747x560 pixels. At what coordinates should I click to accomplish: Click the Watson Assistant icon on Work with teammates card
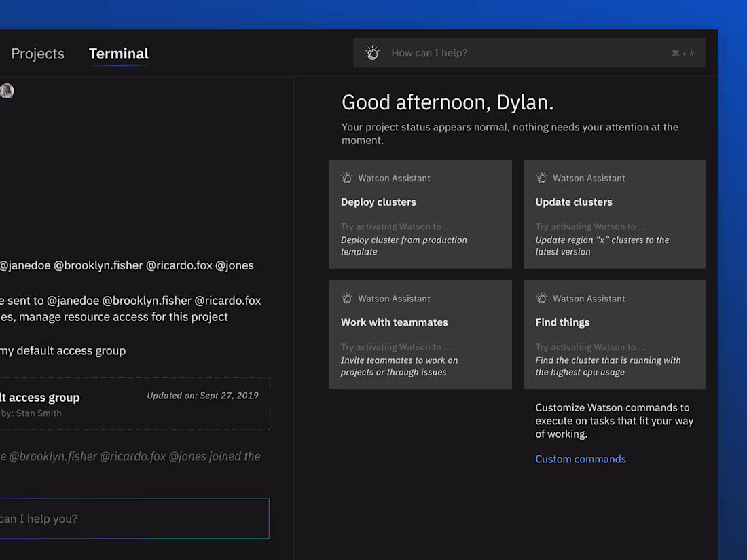347,299
